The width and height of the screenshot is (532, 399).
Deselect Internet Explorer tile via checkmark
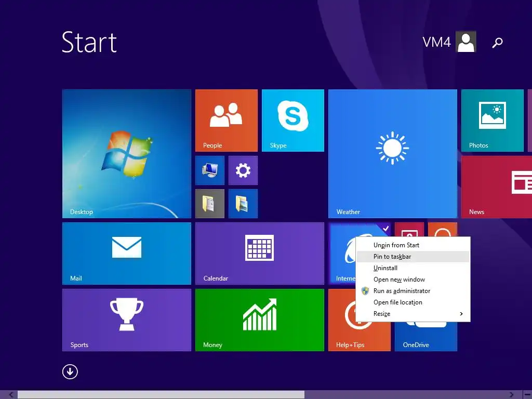[386, 229]
